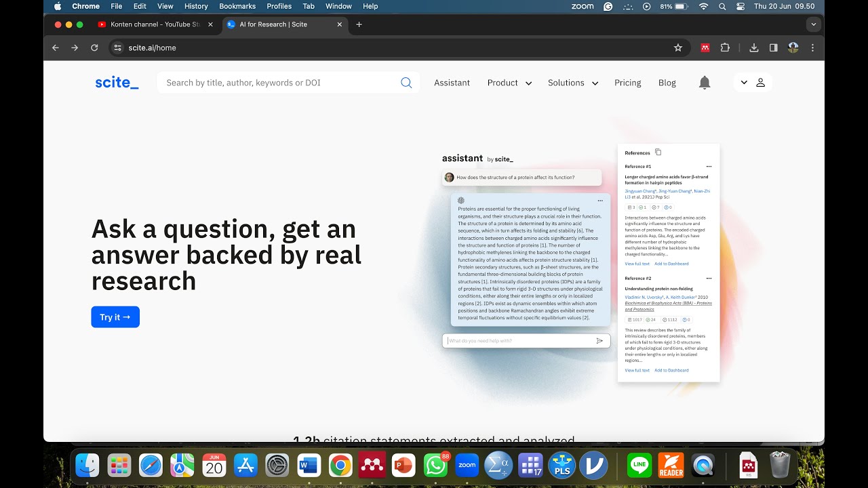This screenshot has width=868, height=488.
Task: Click the Try it button
Action: coord(115,317)
